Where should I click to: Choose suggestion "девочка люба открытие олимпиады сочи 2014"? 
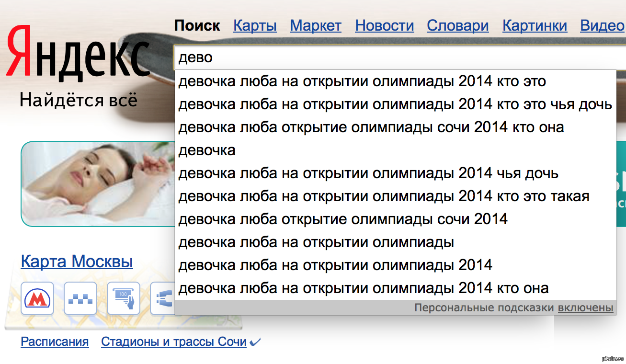(342, 219)
